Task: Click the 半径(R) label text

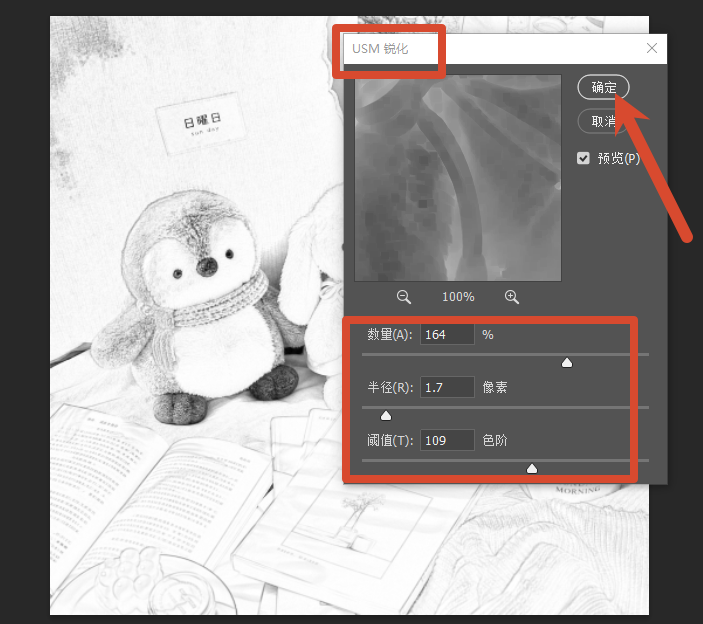Action: [x=390, y=387]
